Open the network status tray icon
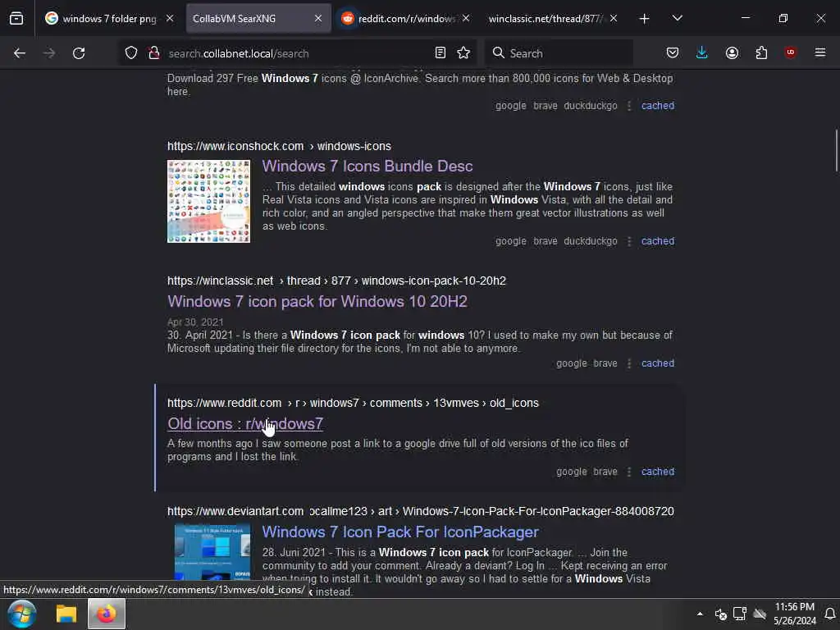The height and width of the screenshot is (630, 840). tap(740, 614)
